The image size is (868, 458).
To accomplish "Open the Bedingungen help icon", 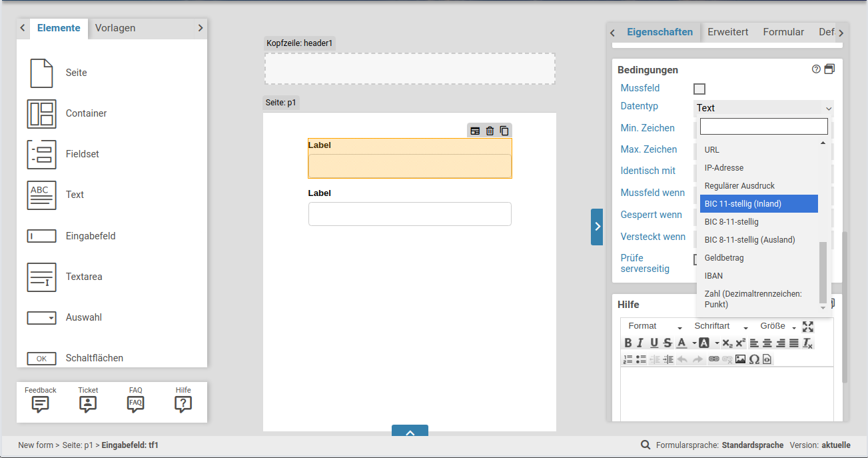I will click(x=816, y=69).
